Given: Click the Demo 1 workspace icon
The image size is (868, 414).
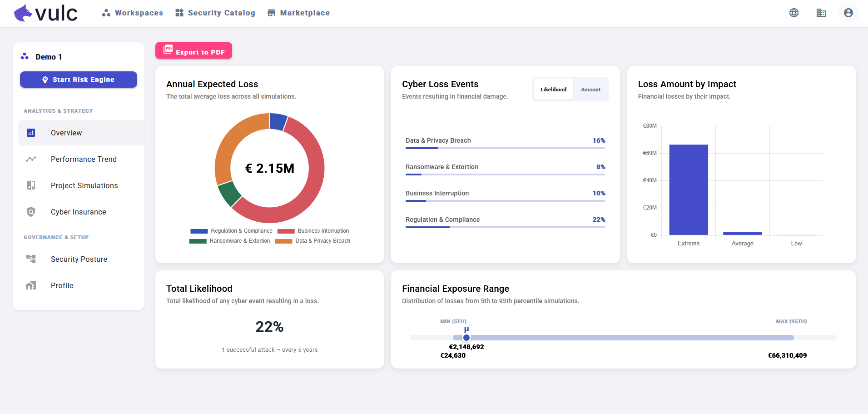Looking at the screenshot, I should point(24,56).
